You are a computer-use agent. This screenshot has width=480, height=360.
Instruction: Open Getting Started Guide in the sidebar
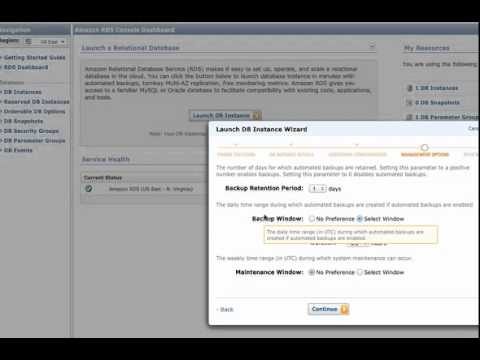click(34, 57)
